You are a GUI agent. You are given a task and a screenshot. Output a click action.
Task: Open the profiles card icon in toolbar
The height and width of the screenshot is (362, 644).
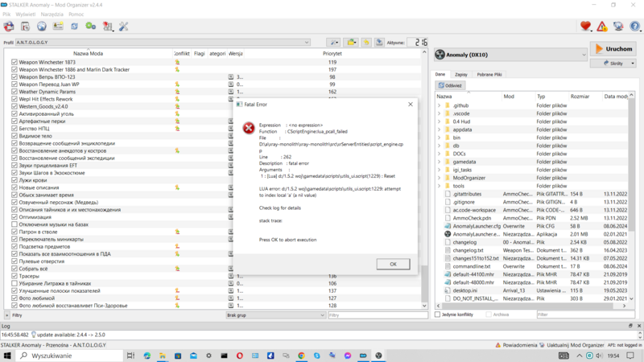click(58, 27)
